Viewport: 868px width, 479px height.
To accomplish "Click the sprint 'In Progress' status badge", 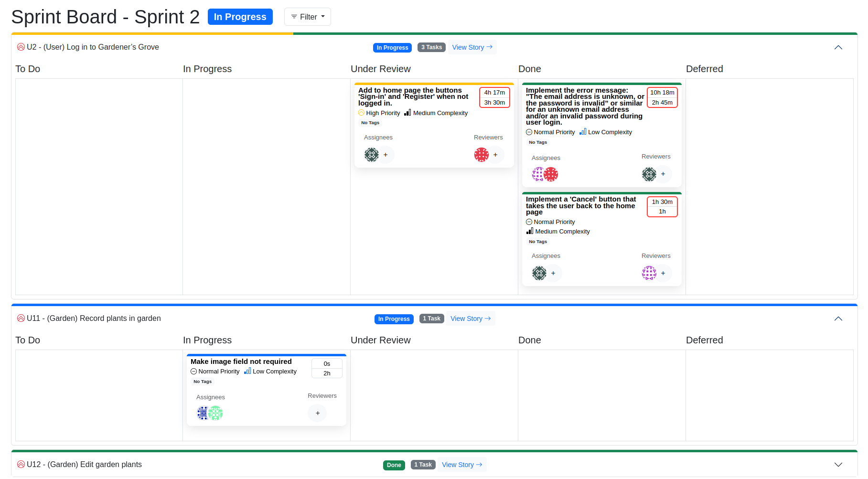I will (240, 17).
